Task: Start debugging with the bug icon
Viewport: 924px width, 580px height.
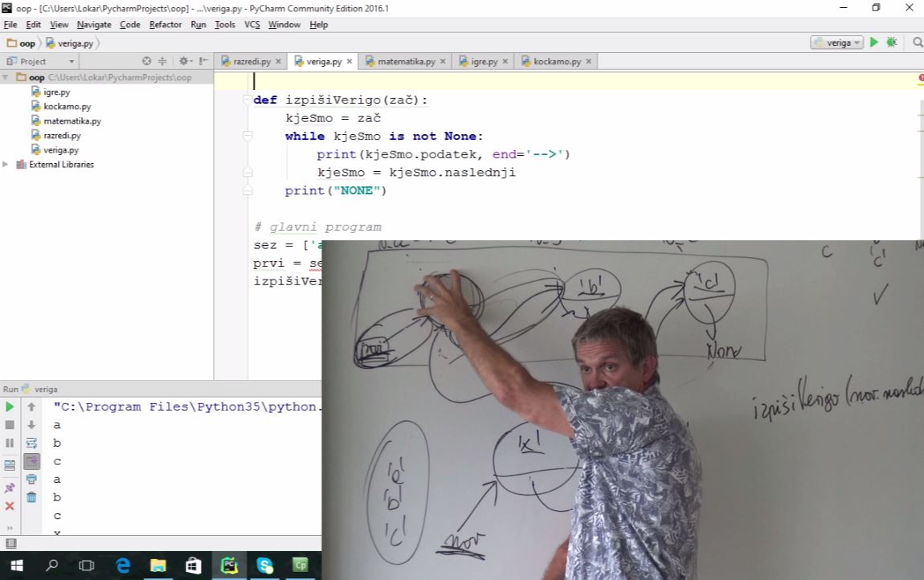Action: pos(891,43)
